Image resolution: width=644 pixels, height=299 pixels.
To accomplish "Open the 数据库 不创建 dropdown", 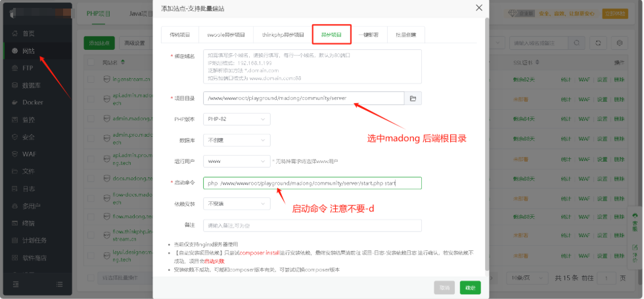I will [x=237, y=141].
